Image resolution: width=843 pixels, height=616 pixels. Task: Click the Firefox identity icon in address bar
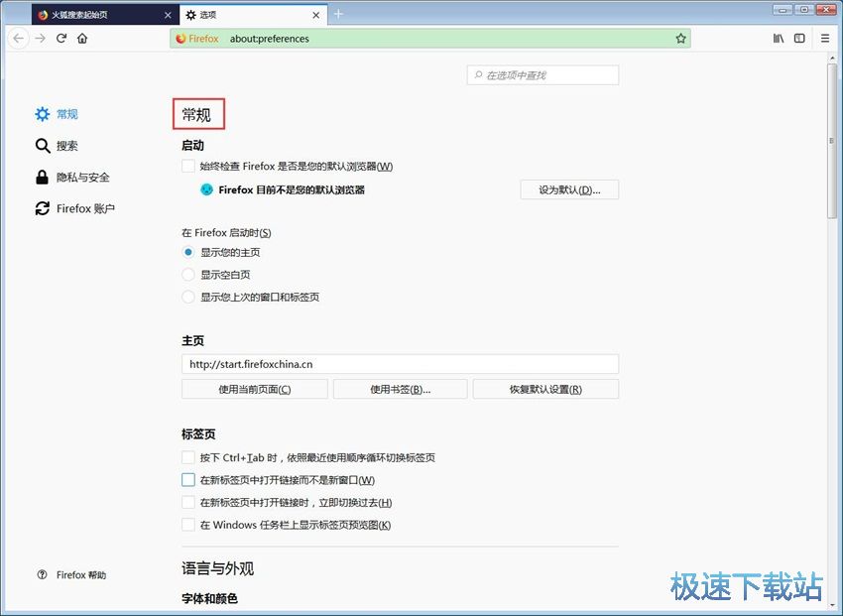point(181,38)
